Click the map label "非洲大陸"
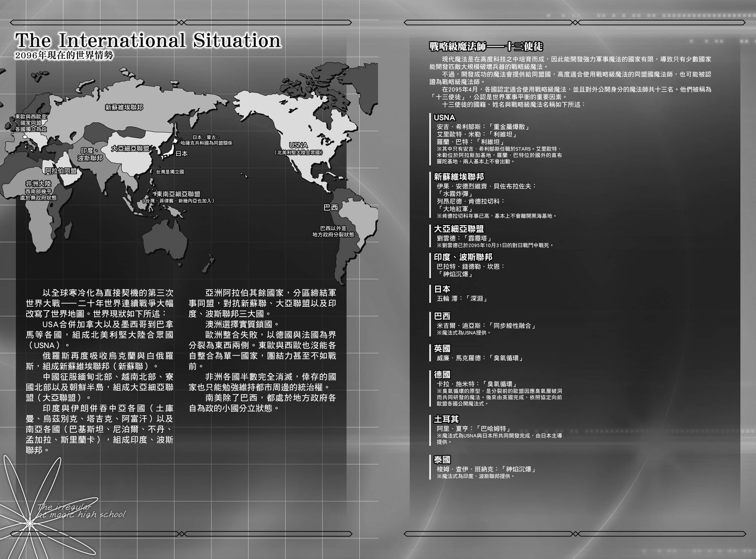 38,183
